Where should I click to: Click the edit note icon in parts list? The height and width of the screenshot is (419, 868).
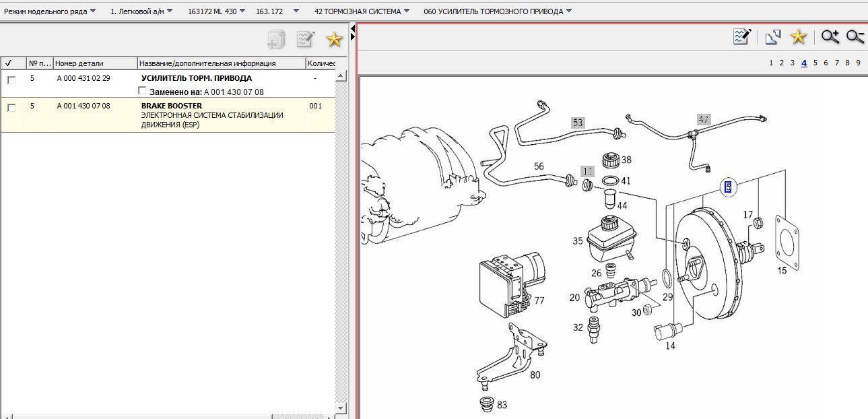(x=306, y=40)
